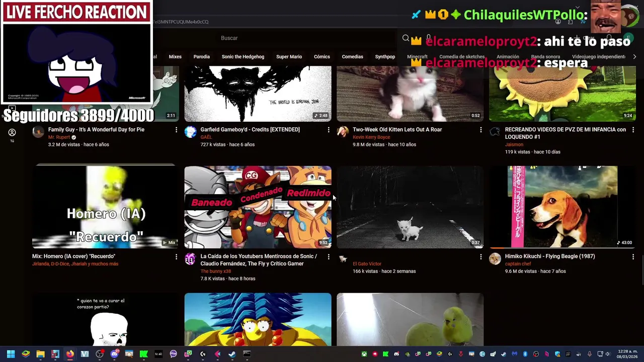Open Discord from the taskbar
The height and width of the screenshot is (362, 644).
(x=114, y=354)
